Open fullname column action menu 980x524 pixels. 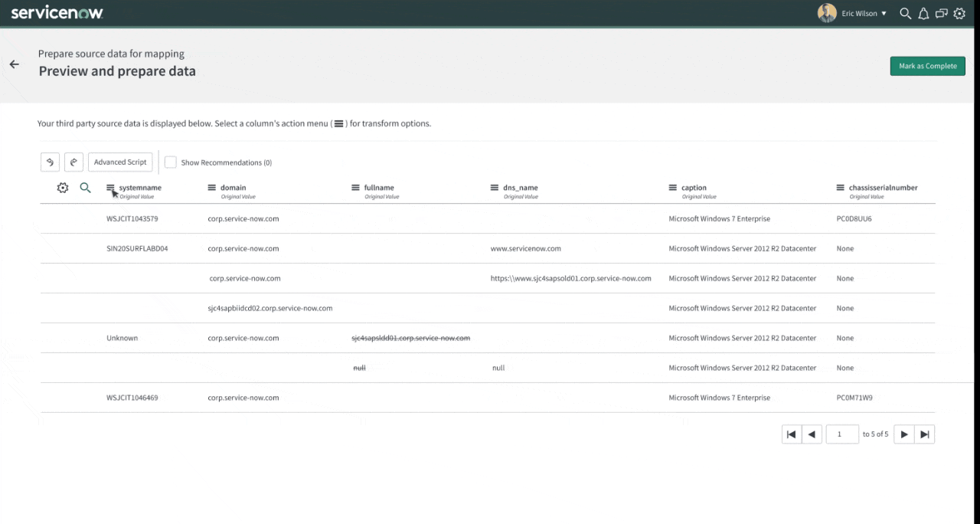355,188
